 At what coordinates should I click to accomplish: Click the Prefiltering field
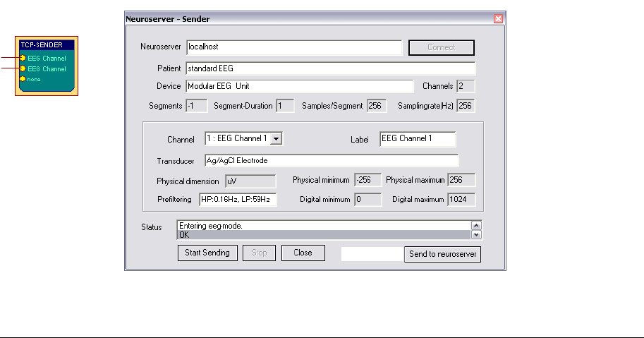pos(238,200)
